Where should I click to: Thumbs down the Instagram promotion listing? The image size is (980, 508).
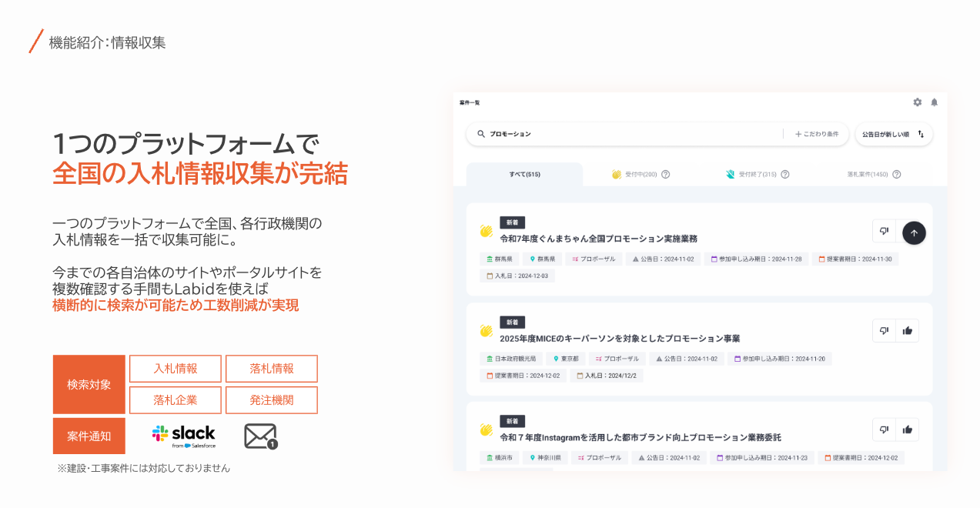[885, 429]
